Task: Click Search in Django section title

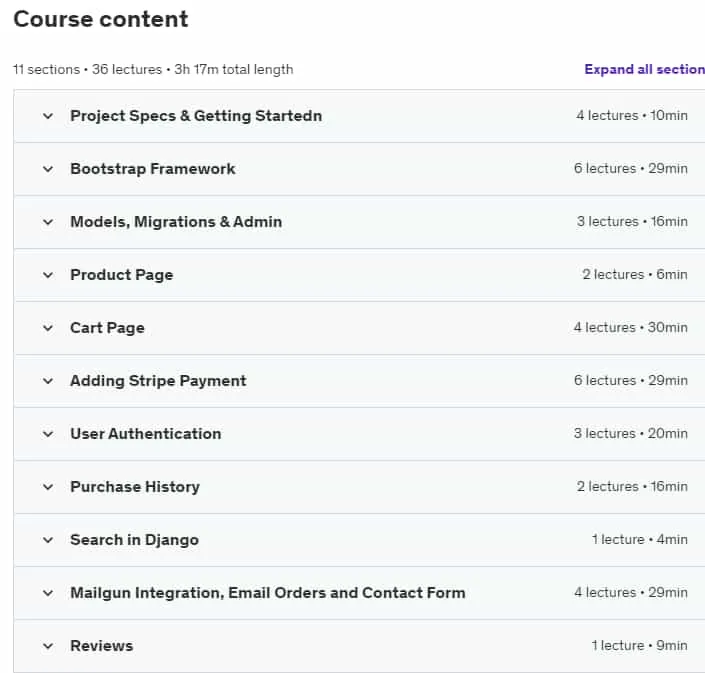Action: pos(134,540)
